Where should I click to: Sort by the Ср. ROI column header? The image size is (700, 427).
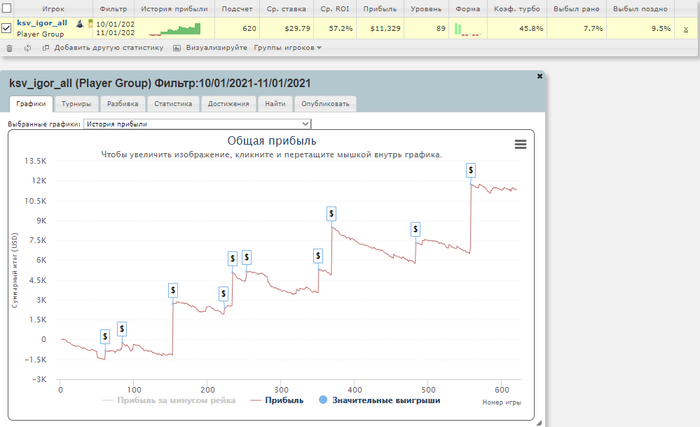tap(334, 8)
